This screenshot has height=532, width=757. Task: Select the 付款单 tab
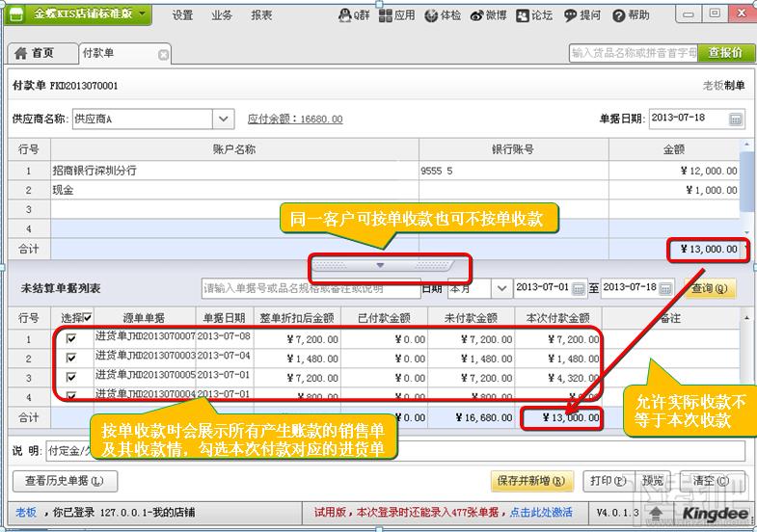(x=124, y=54)
